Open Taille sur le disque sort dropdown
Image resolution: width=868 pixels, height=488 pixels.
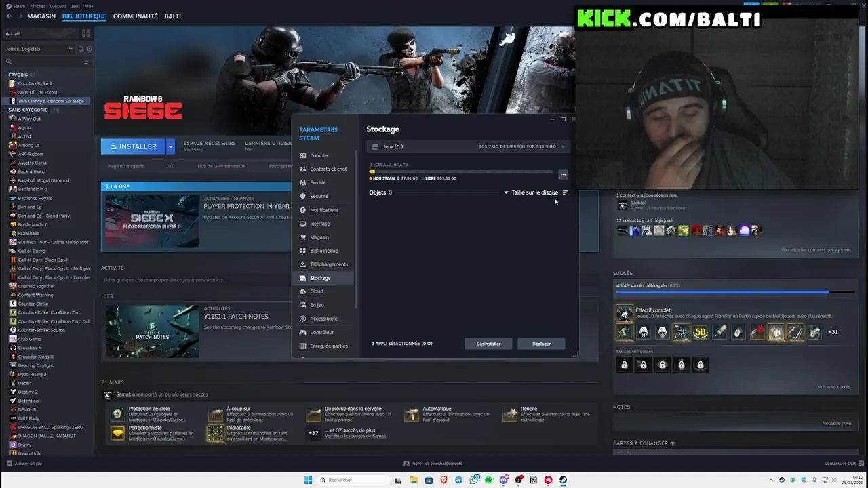[531, 192]
